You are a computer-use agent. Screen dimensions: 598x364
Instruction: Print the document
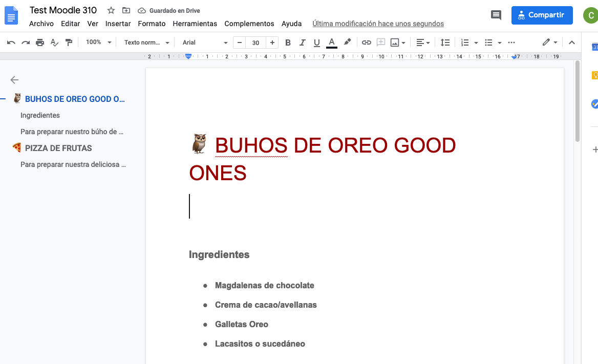coord(39,42)
